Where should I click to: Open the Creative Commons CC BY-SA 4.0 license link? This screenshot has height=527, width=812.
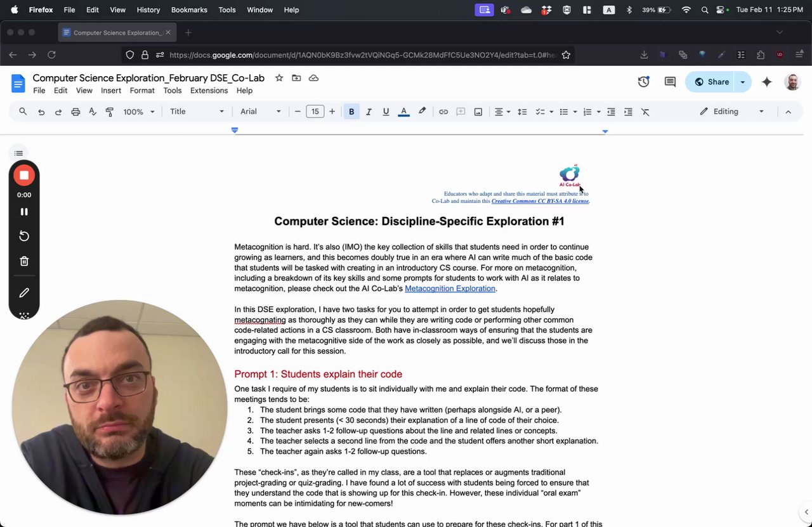[540, 201]
